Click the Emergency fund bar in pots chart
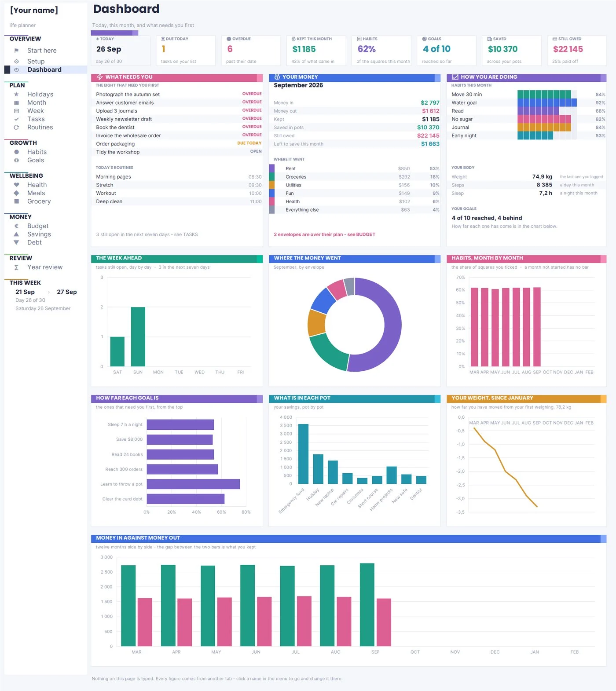This screenshot has width=616, height=691. 303,454
